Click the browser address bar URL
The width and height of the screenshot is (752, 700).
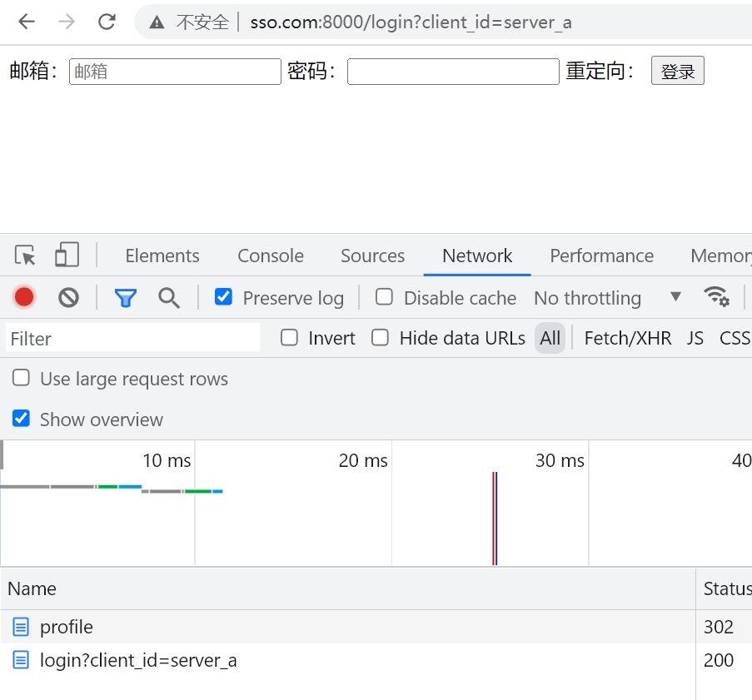coord(411,22)
